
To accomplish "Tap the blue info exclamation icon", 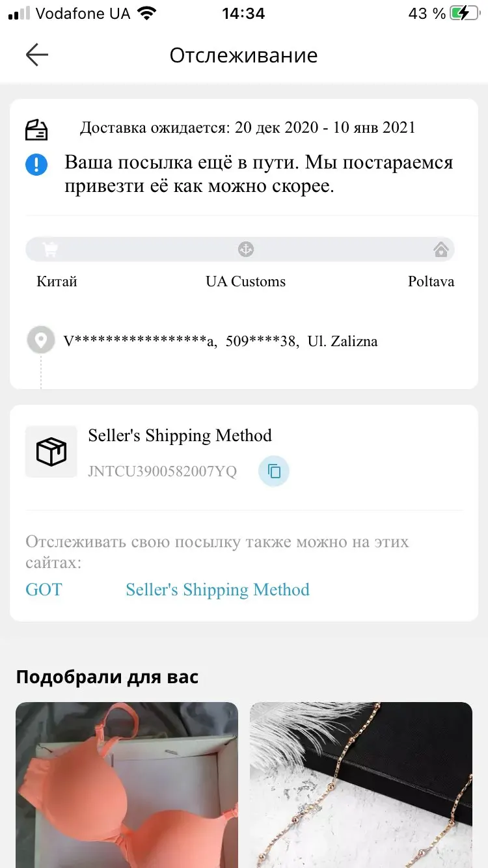I will coord(36,165).
